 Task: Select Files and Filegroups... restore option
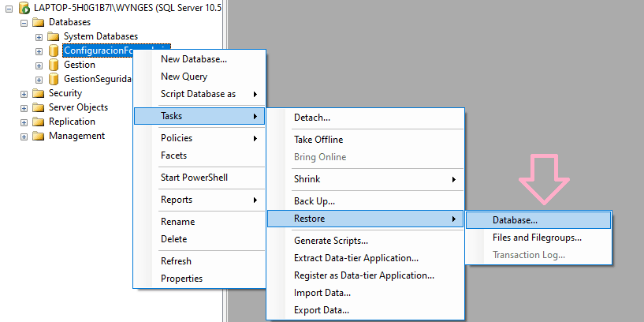pos(537,238)
